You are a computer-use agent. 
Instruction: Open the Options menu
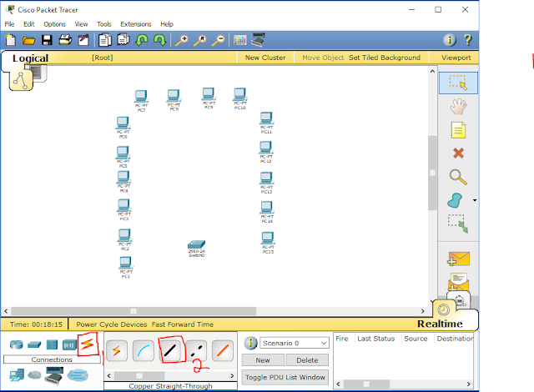pyautogui.click(x=54, y=24)
